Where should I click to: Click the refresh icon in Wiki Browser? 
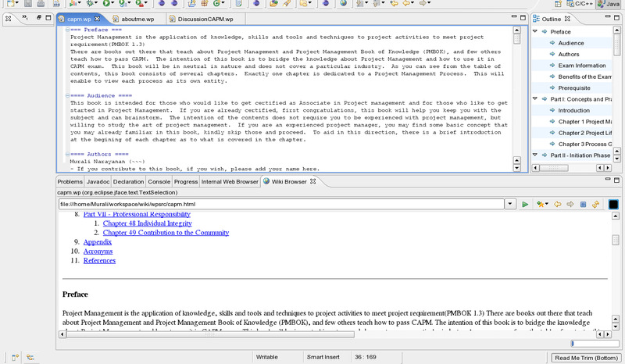[x=595, y=204]
